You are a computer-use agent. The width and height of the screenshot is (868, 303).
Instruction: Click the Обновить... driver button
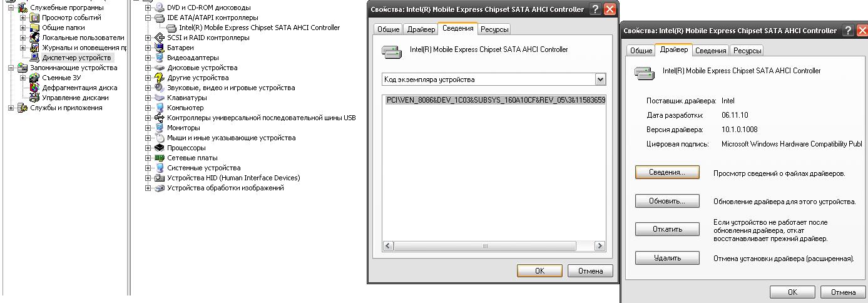(667, 201)
